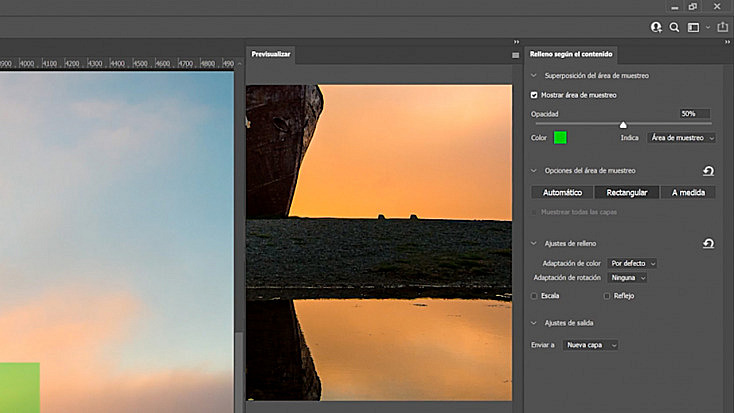Choose the A medida sampling option

tap(688, 192)
